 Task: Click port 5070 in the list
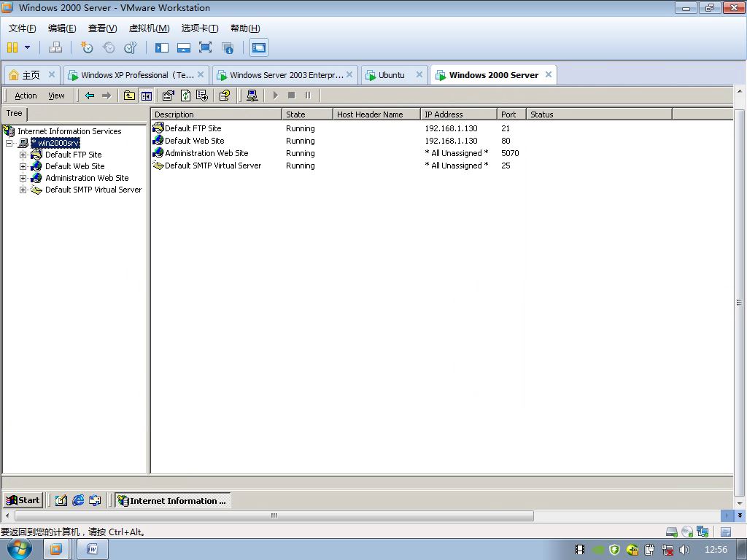pyautogui.click(x=510, y=153)
